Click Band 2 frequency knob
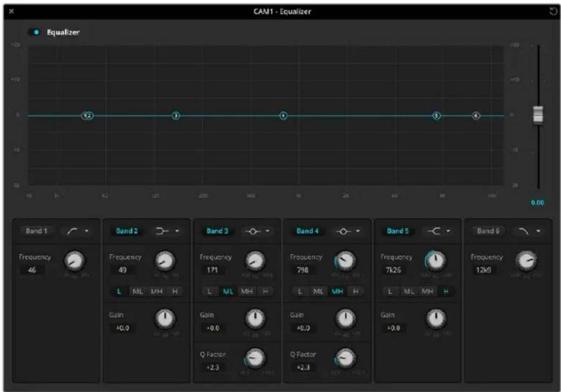Viewport: 561px width, 392px height. tap(165, 261)
